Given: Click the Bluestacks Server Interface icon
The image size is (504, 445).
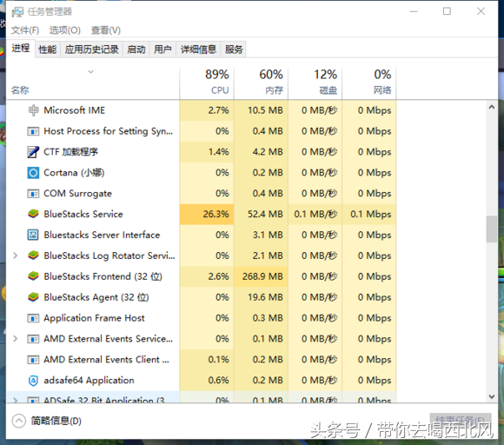Looking at the screenshot, I should pos(33,235).
